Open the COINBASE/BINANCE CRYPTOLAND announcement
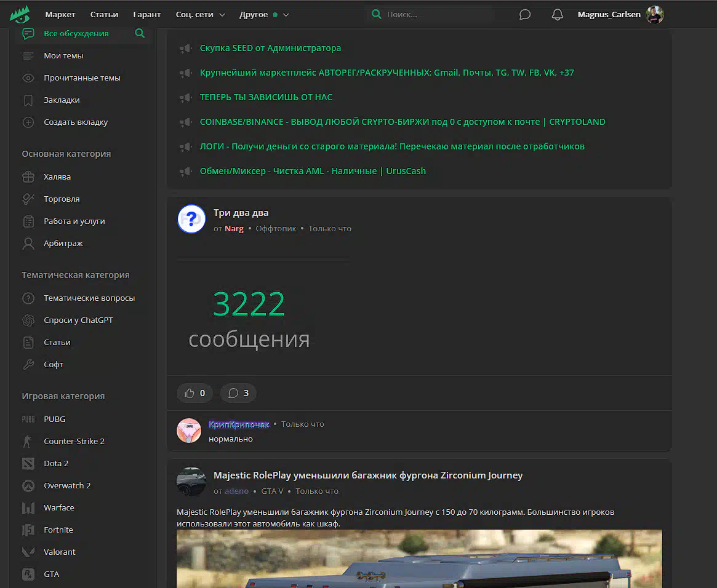 [x=403, y=122]
